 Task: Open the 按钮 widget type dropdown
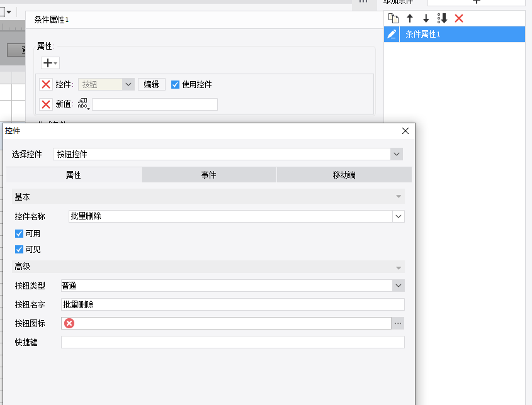pyautogui.click(x=128, y=84)
